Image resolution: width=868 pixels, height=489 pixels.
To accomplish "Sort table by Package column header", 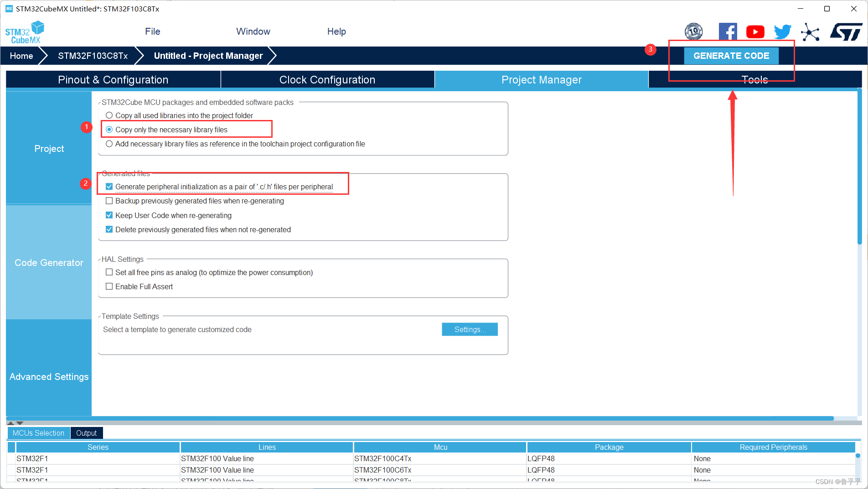I will [609, 447].
